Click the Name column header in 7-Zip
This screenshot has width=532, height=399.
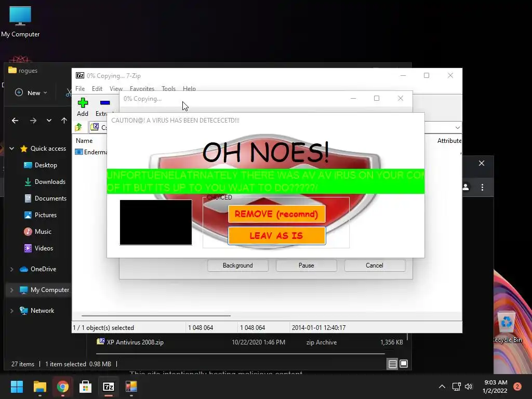84,140
